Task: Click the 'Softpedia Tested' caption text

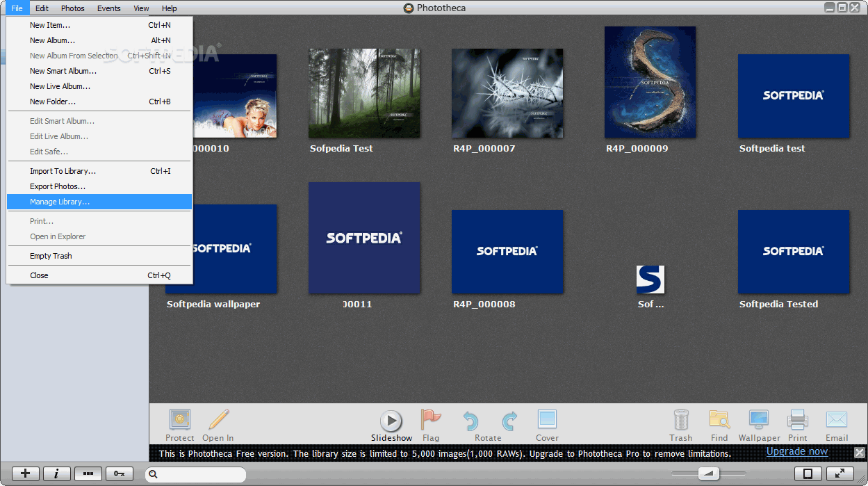Action: point(778,305)
